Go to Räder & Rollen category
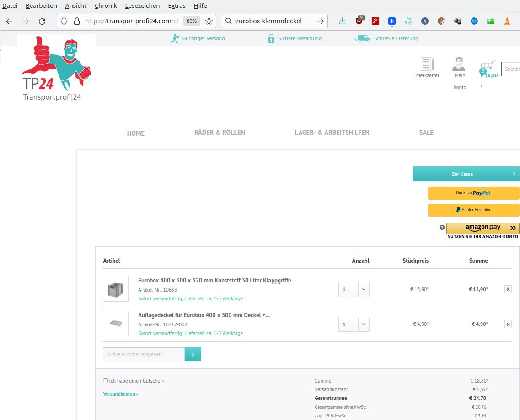 pyautogui.click(x=220, y=133)
